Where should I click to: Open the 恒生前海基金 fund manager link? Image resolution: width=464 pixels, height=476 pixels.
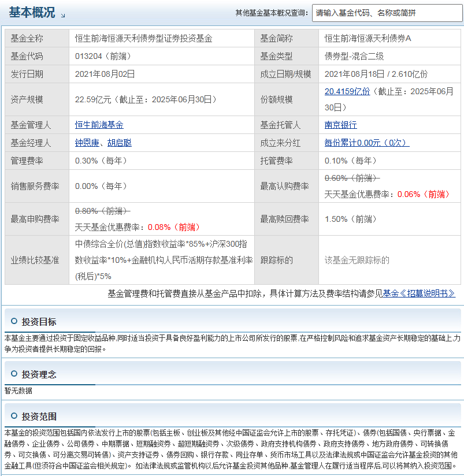99,125
